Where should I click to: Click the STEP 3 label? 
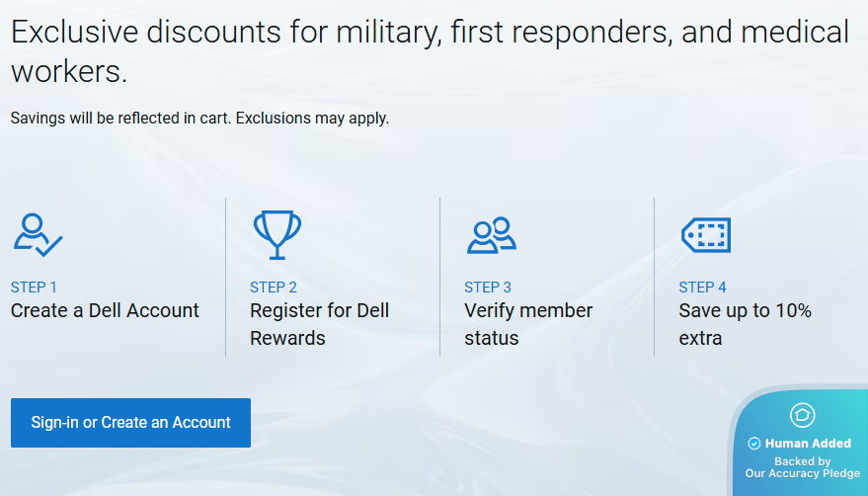click(488, 288)
